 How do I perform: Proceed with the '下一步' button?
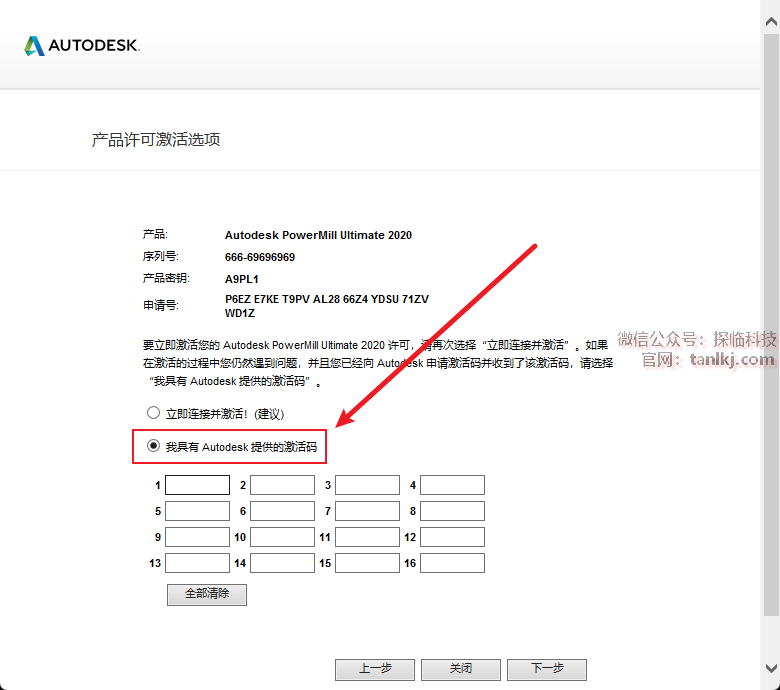coord(547,669)
